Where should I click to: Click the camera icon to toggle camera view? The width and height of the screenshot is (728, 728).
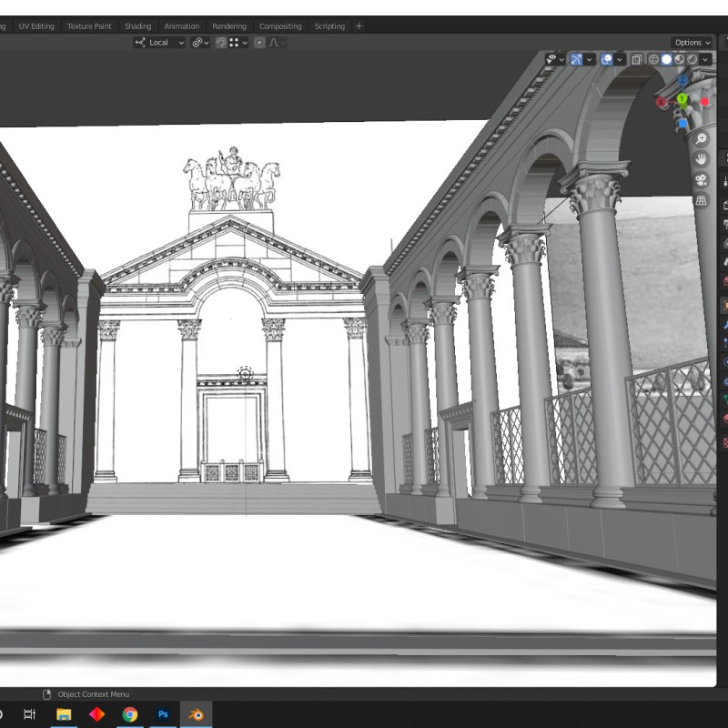coord(701,180)
